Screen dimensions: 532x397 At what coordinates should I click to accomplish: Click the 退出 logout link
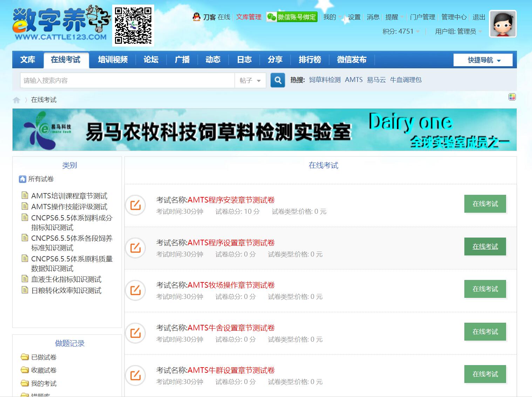pyautogui.click(x=479, y=17)
